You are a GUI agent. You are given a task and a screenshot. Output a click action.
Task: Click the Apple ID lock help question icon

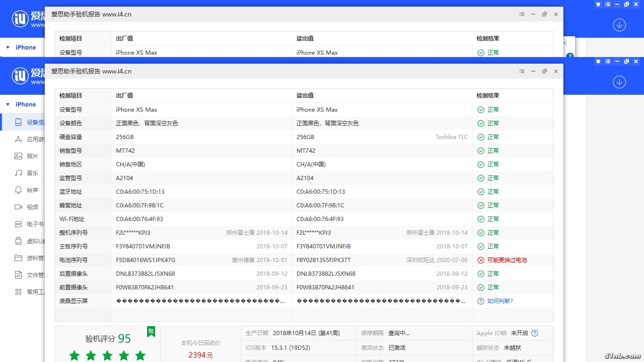(x=535, y=333)
